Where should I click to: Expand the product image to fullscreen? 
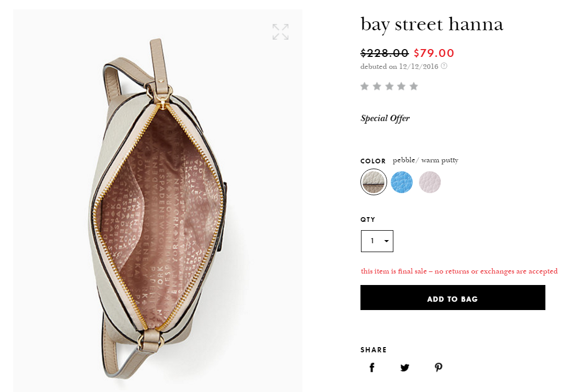tap(281, 32)
